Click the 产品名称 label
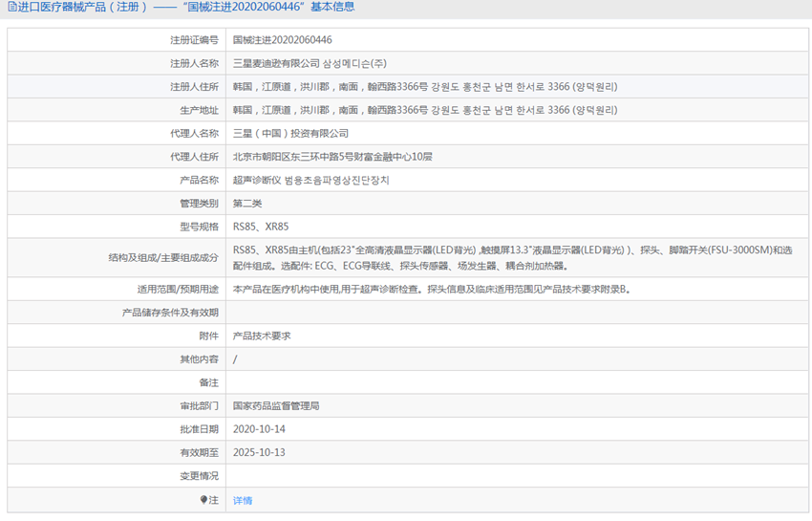Viewport: 812px width, 521px height. pyautogui.click(x=199, y=180)
